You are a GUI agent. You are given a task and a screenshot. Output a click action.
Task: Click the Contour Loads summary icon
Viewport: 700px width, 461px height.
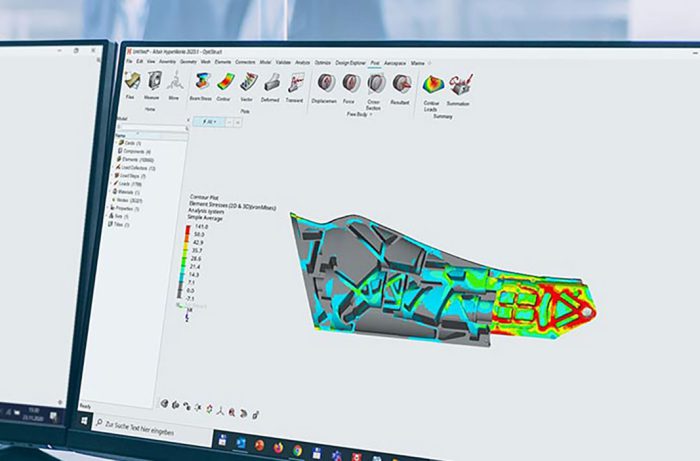pos(432,85)
